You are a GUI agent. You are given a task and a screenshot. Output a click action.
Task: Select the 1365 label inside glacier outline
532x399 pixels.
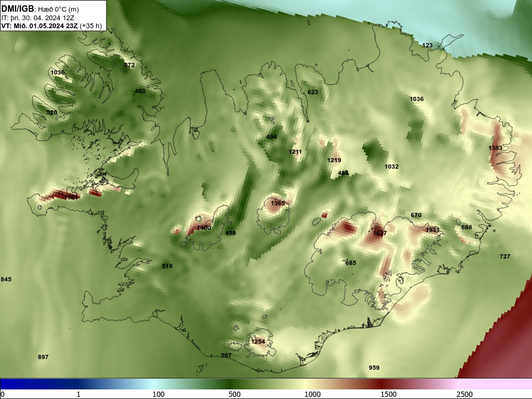278,203
